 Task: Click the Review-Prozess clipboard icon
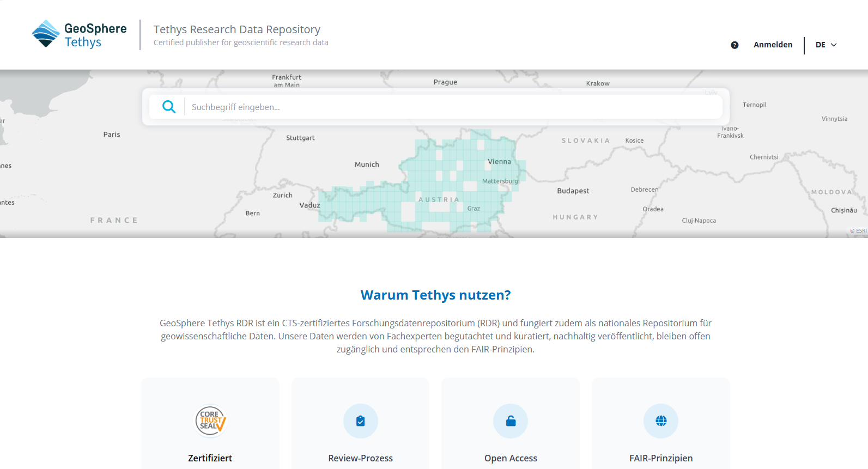360,421
